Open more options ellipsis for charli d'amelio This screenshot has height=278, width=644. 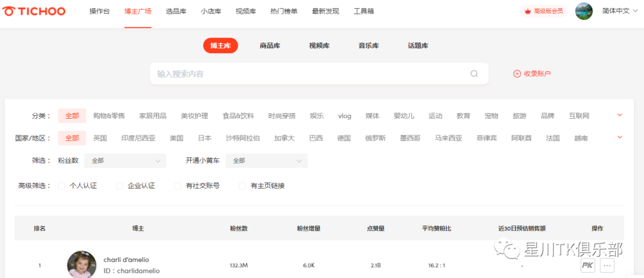pyautogui.click(x=608, y=265)
